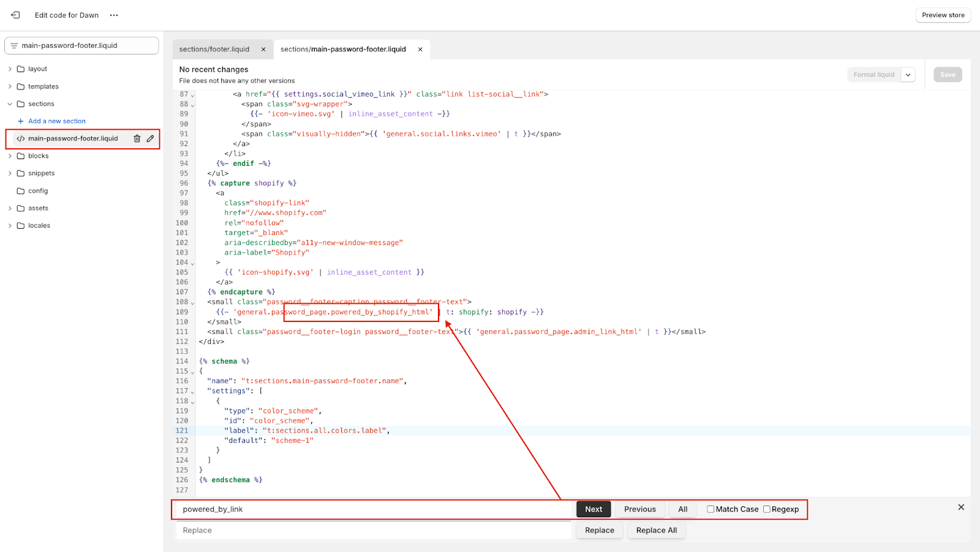
Task: Click the 'No recent changes' heading
Action: click(214, 70)
